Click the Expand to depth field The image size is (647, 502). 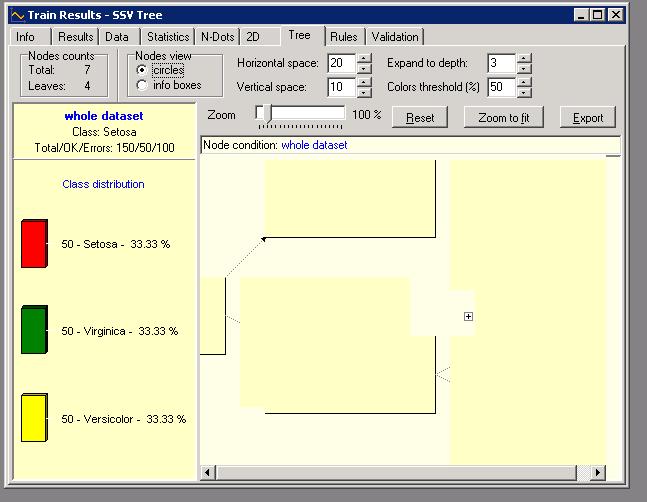click(501, 63)
